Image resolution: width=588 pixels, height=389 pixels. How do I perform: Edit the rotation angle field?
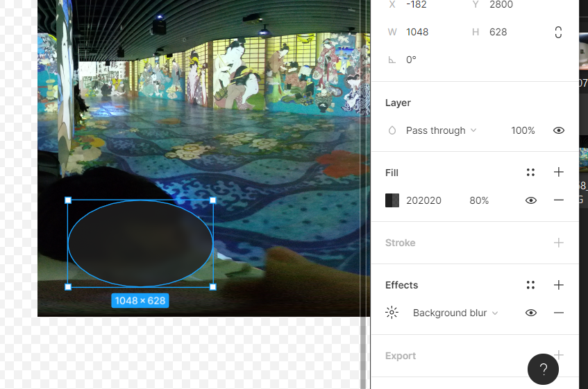(412, 60)
